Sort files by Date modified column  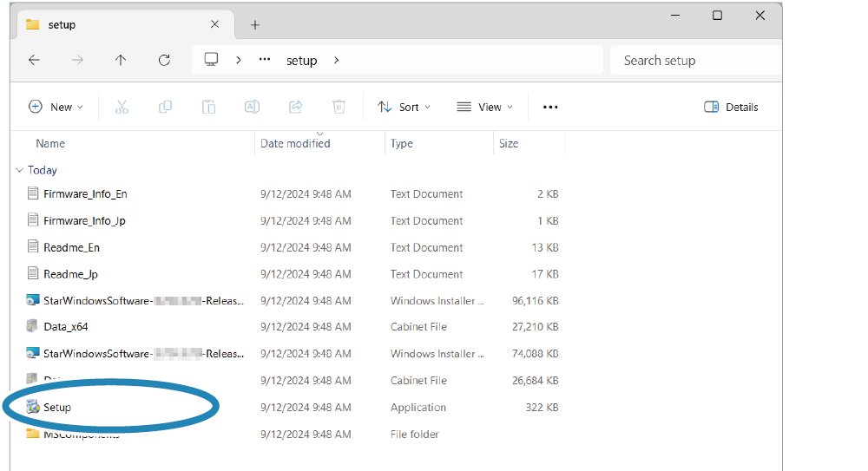(x=295, y=144)
